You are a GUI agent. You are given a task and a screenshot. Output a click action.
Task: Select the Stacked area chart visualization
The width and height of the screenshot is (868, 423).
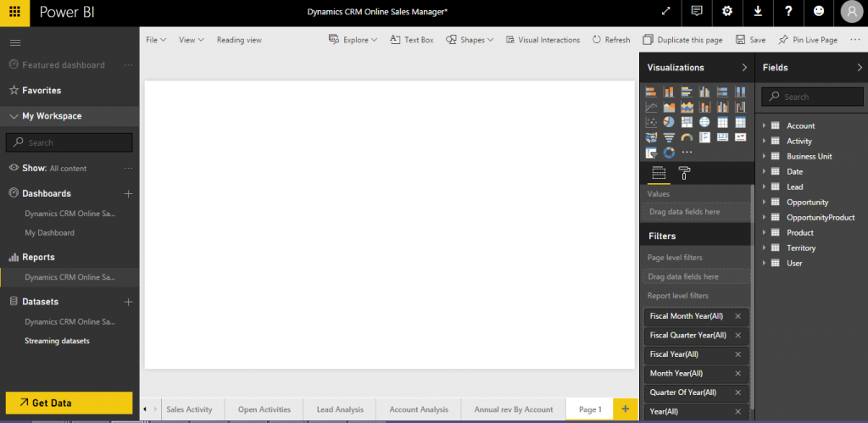[x=687, y=107]
